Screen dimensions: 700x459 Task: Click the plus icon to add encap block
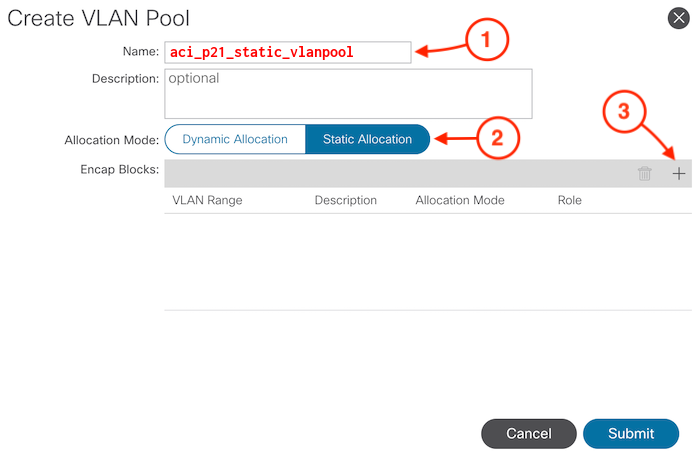[x=679, y=174]
